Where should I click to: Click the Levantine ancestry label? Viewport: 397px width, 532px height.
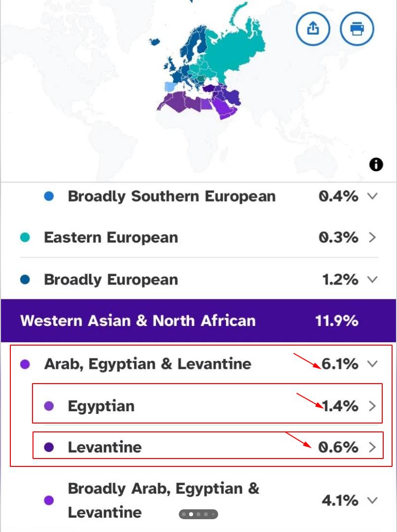pyautogui.click(x=104, y=447)
